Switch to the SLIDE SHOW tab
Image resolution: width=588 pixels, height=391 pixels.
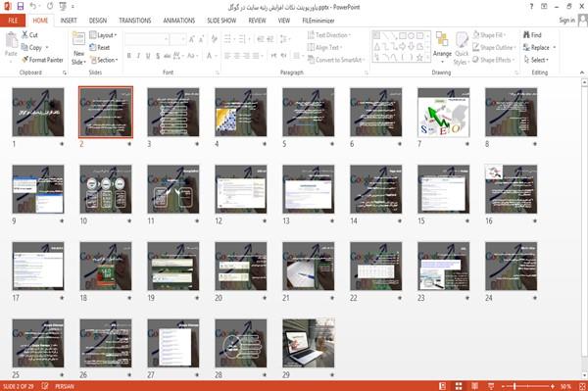[221, 21]
